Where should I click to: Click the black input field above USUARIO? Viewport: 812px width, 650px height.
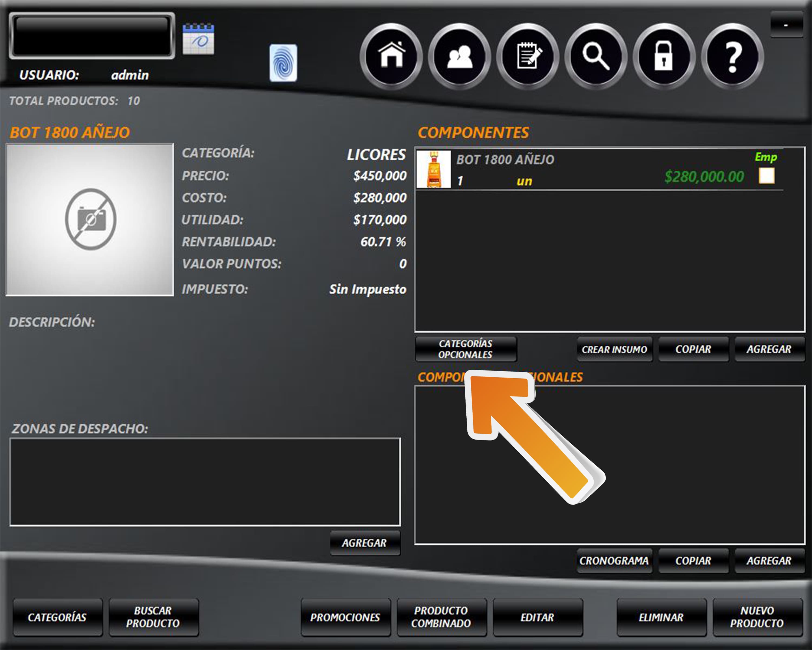click(x=92, y=35)
